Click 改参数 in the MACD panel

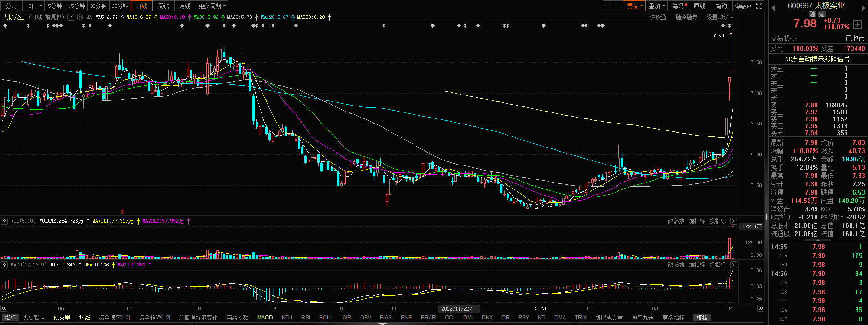click(676, 265)
